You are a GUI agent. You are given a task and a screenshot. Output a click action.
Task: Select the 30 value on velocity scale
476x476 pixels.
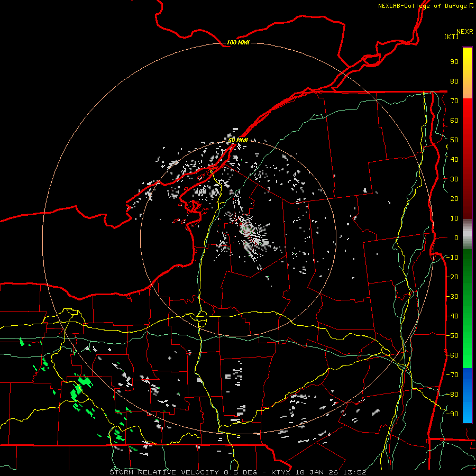point(454,179)
